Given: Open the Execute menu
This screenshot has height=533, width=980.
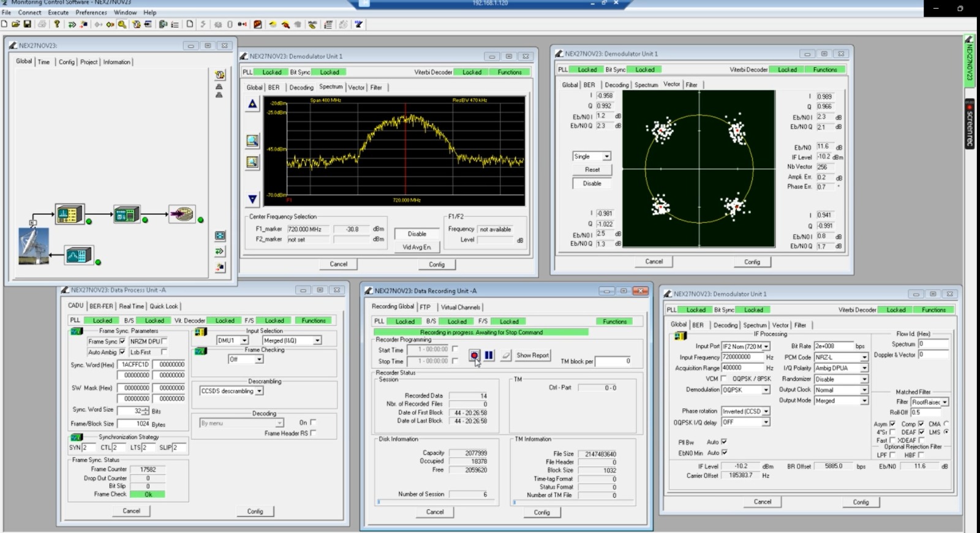Looking at the screenshot, I should coord(58,12).
